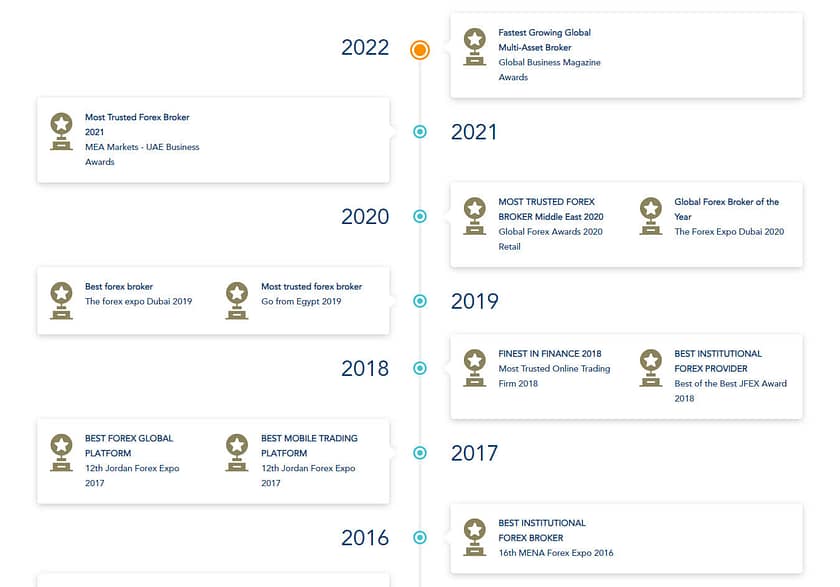Select the 2020 timeline dot
The width and height of the screenshot is (840, 587).
[420, 216]
